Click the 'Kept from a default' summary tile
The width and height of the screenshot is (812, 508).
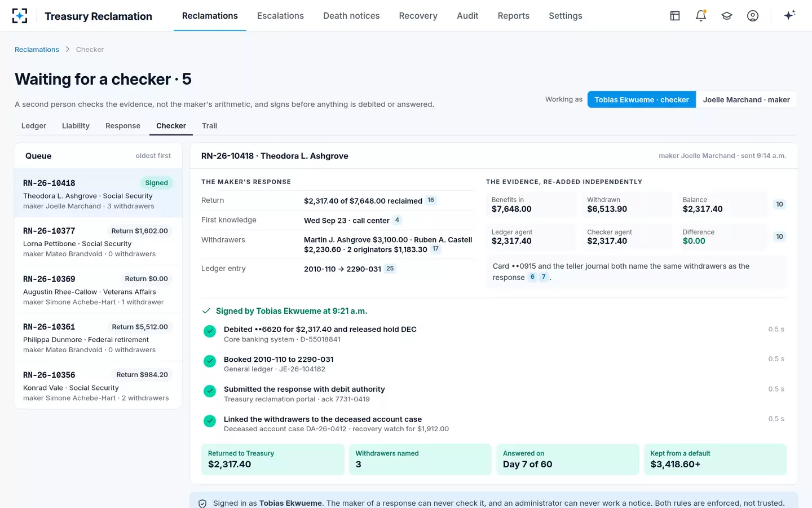[715, 459]
